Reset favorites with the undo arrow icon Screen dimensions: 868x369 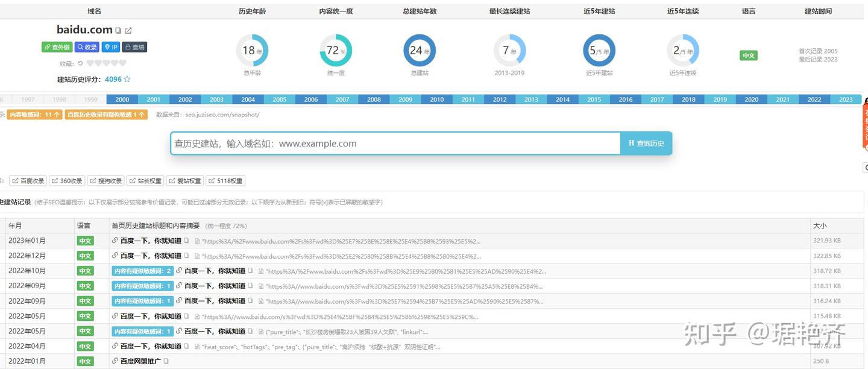80,63
